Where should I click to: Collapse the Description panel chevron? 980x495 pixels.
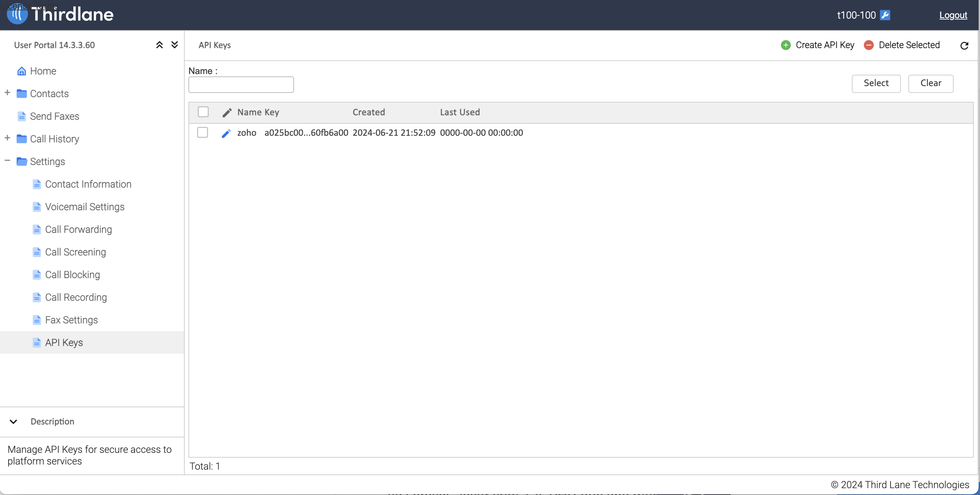pyautogui.click(x=13, y=422)
